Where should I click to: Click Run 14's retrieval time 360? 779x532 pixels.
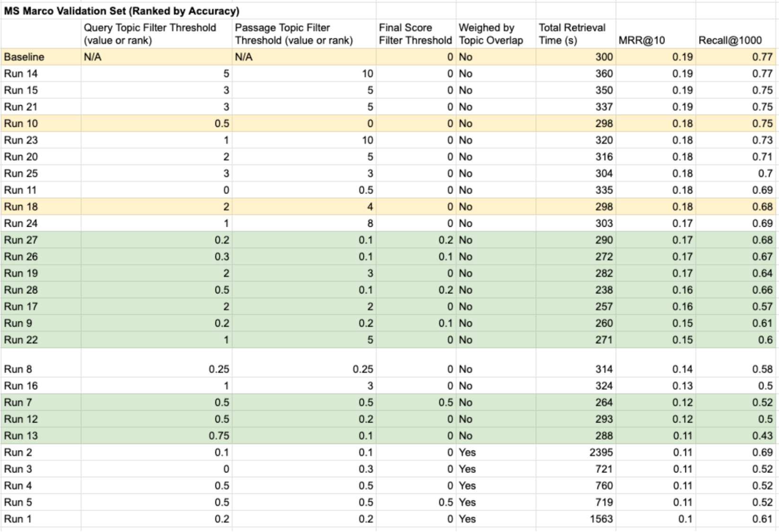pyautogui.click(x=604, y=73)
